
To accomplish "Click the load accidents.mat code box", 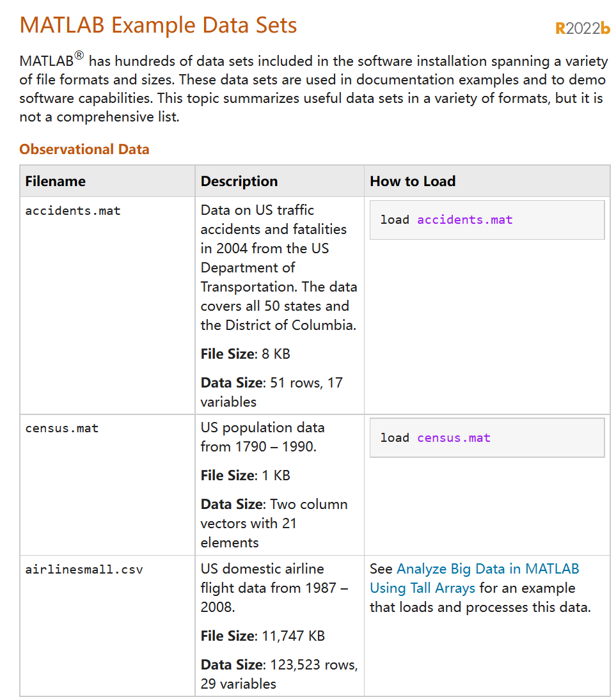I will tap(487, 220).
